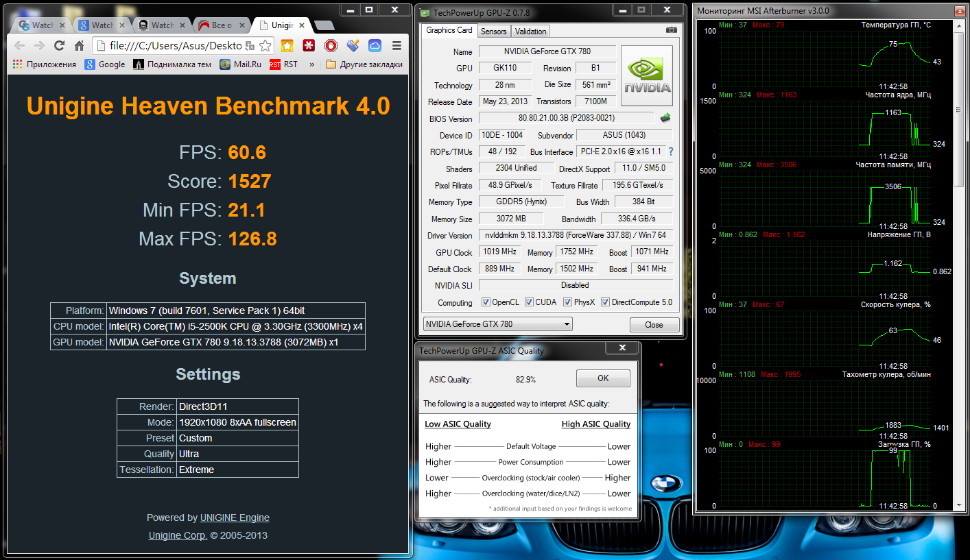970x560 pixels.
Task: Click Chrome's forward navigation arrow
Action: (39, 46)
